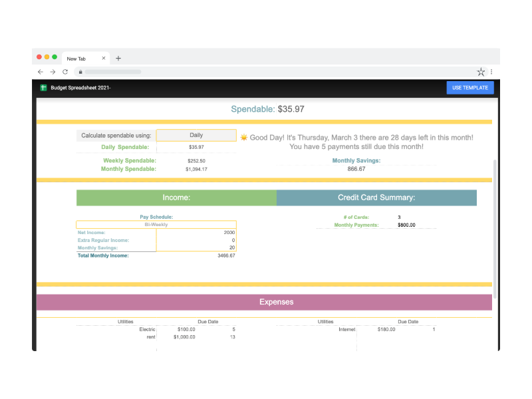The width and height of the screenshot is (532, 399).
Task: Click the Expenses header bar
Action: click(x=264, y=302)
